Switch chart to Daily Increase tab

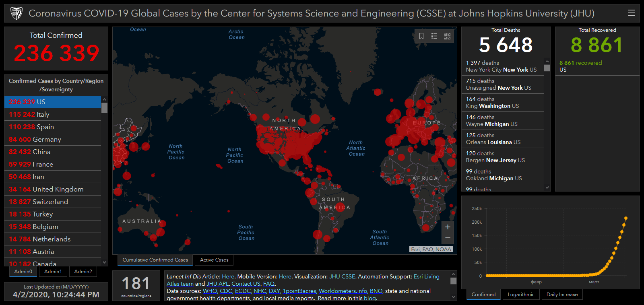coord(562,295)
